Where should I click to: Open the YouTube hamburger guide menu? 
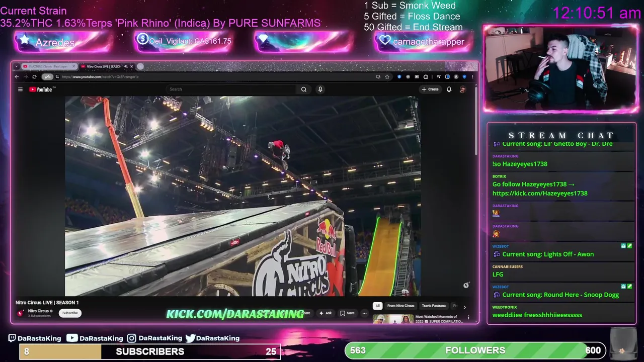pyautogui.click(x=20, y=89)
